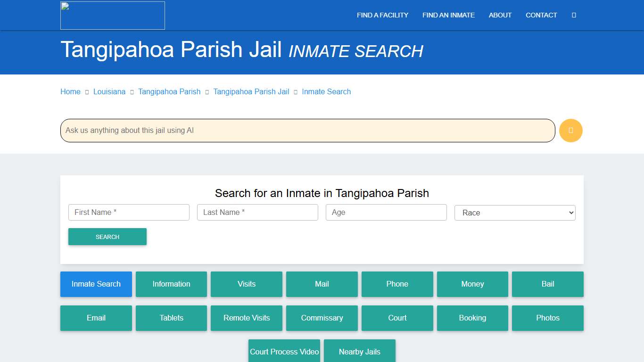Click the yellow AI chat submit icon
The image size is (644, 362).
point(570,131)
